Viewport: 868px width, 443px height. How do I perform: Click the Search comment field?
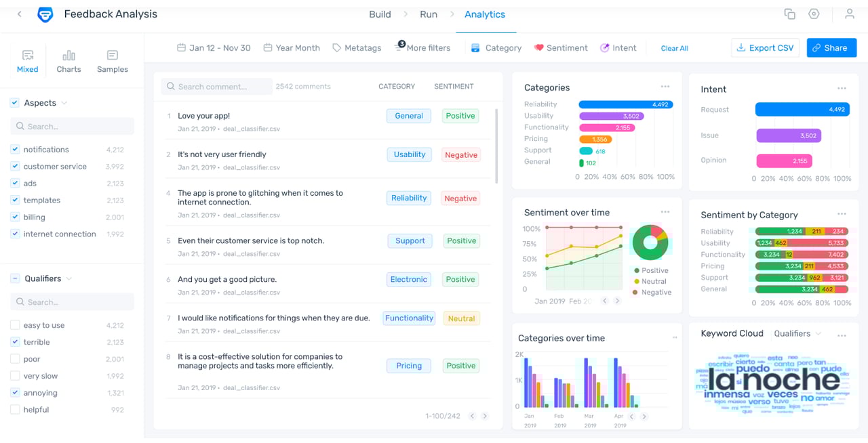216,87
